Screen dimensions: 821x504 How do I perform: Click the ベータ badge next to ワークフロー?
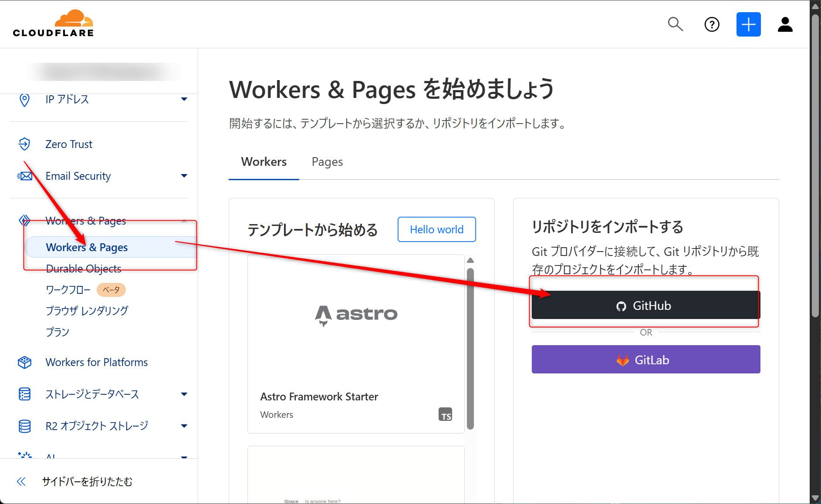(x=111, y=290)
